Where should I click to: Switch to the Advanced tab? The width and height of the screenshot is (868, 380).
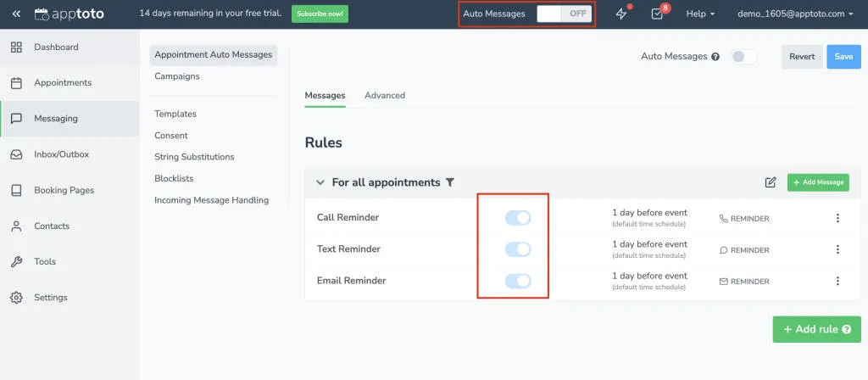pyautogui.click(x=385, y=95)
